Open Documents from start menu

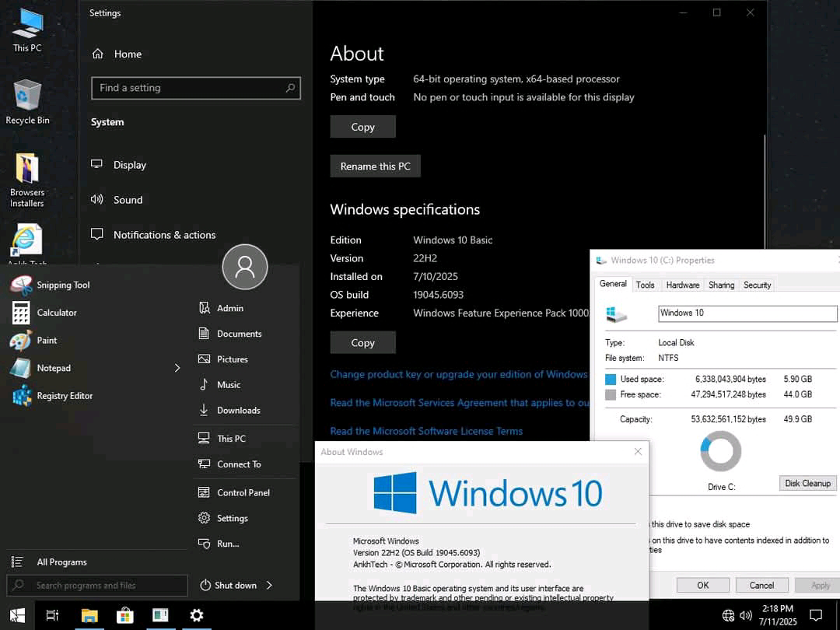(229, 334)
